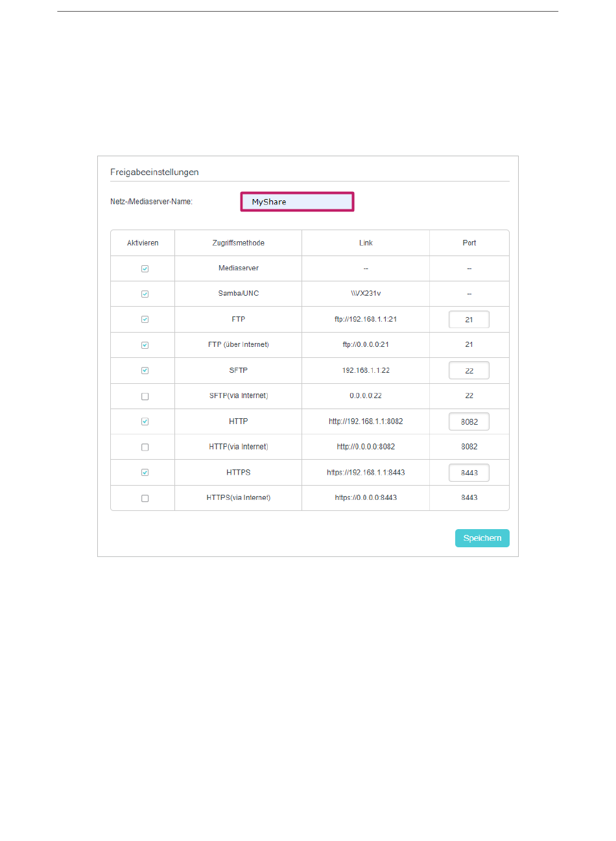616x841 pixels.
Task: Click the Aktivieren column header
Action: (143, 243)
